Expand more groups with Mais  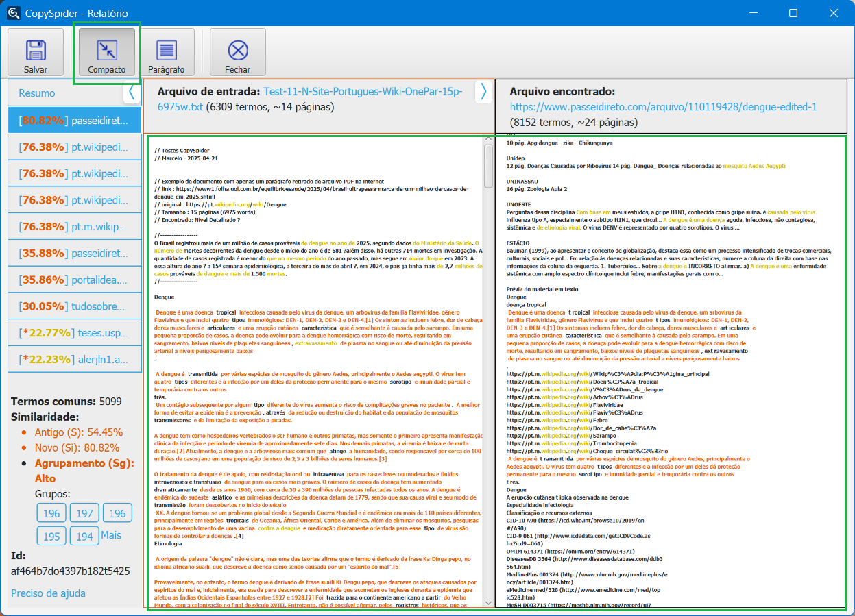[x=111, y=535]
